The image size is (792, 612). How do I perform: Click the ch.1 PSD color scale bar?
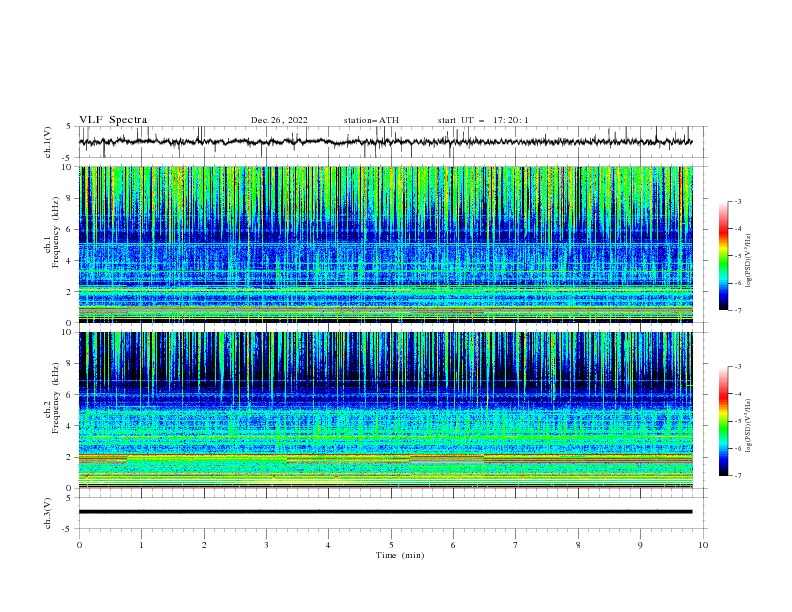723,256
